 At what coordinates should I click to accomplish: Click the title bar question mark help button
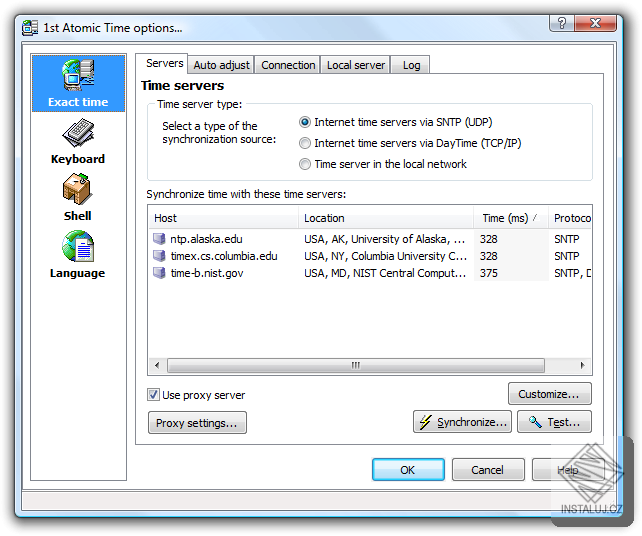point(561,23)
